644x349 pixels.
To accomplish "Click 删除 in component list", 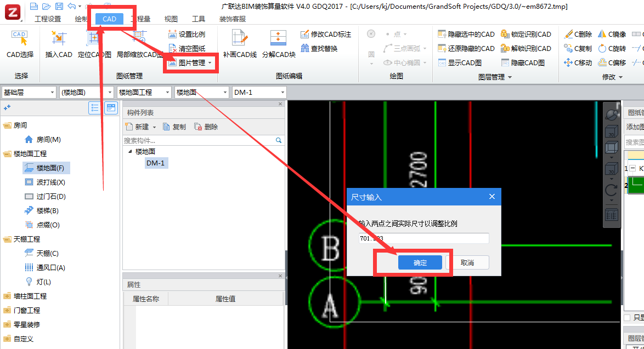I will click(206, 127).
